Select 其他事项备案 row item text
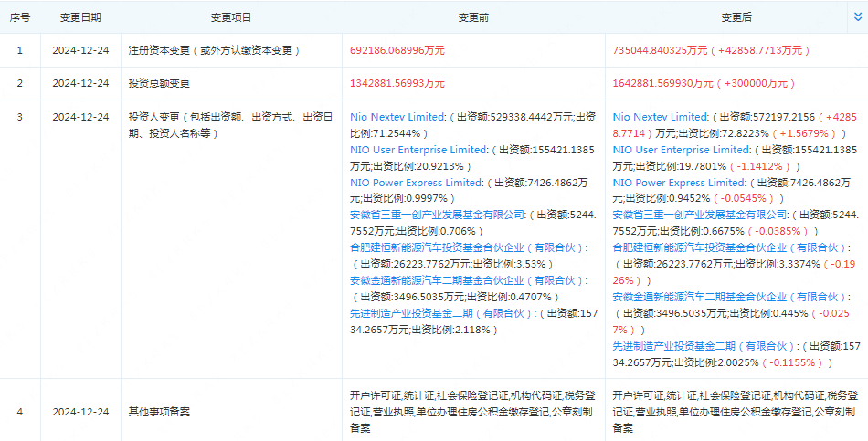The height and width of the screenshot is (441, 868). click(159, 412)
